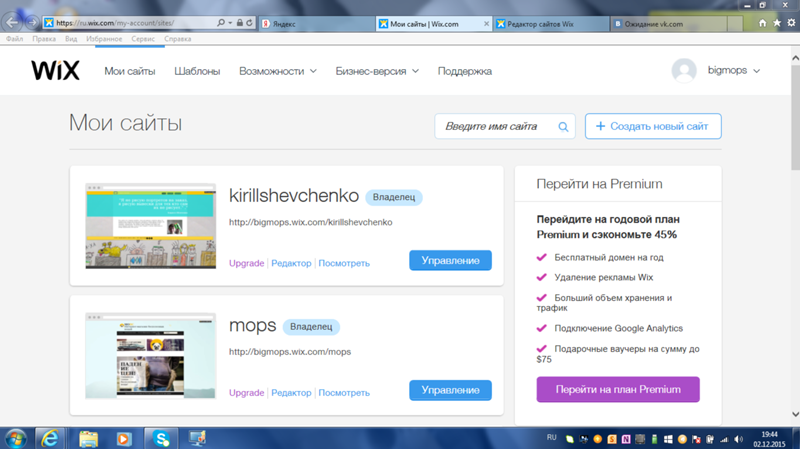Viewport: 800px width, 449px height.
Task: Click the volume speaker tray icon
Action: click(x=738, y=439)
